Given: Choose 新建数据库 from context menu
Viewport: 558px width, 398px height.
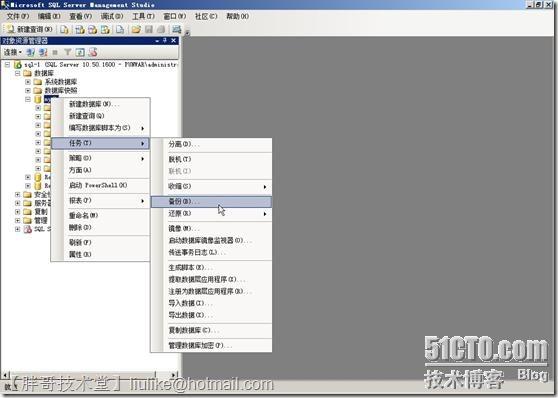Looking at the screenshot, I should (100, 104).
